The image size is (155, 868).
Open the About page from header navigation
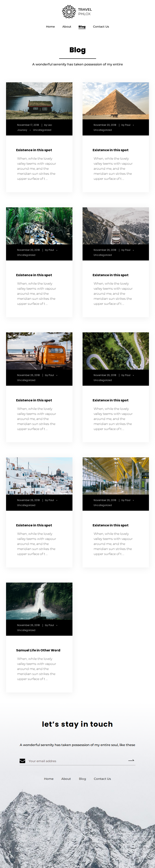point(67,27)
